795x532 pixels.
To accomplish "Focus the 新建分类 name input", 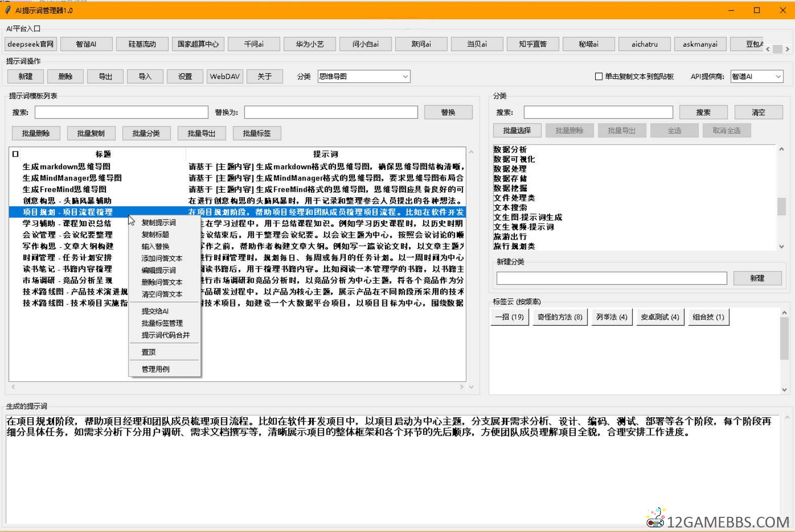I will (x=611, y=278).
